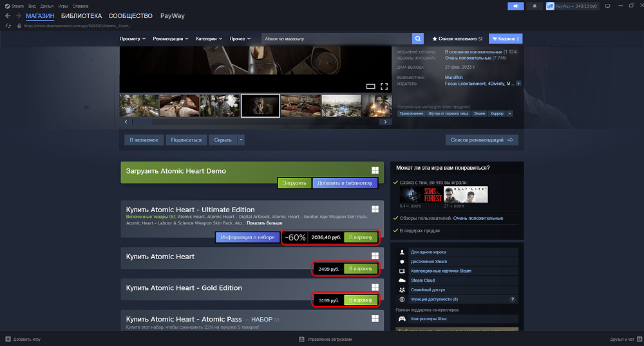Open the Half-Life thumbnail

click(x=466, y=195)
